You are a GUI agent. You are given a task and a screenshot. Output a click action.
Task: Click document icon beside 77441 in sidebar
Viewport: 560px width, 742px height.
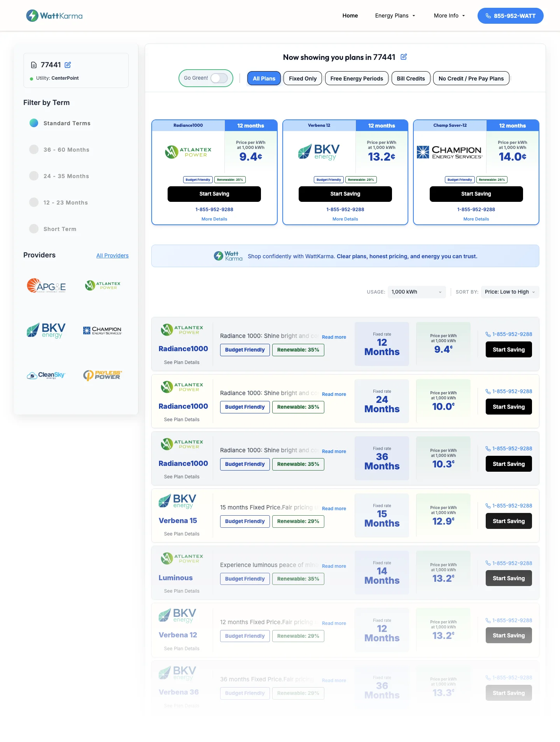pyautogui.click(x=34, y=65)
